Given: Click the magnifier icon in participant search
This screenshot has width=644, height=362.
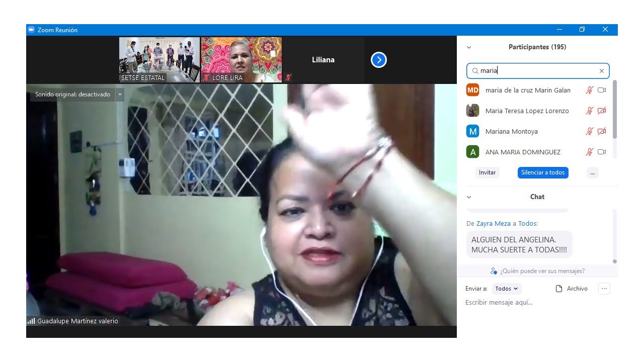Looking at the screenshot, I should click(x=475, y=71).
